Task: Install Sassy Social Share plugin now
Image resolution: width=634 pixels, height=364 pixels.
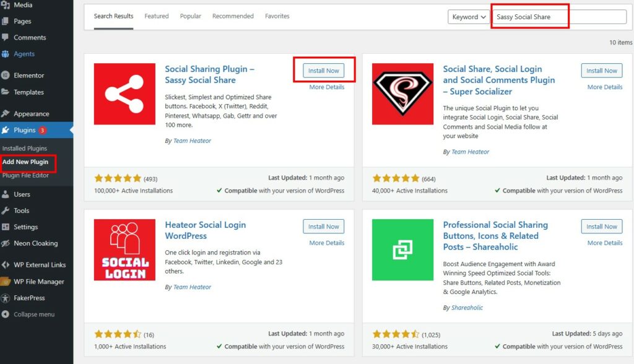Action: (x=323, y=71)
